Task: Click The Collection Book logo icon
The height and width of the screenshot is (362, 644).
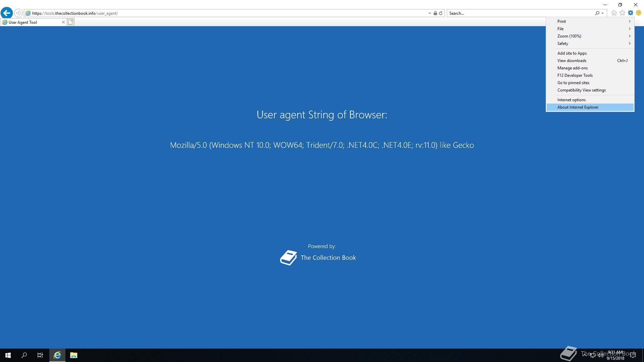Action: (x=288, y=258)
